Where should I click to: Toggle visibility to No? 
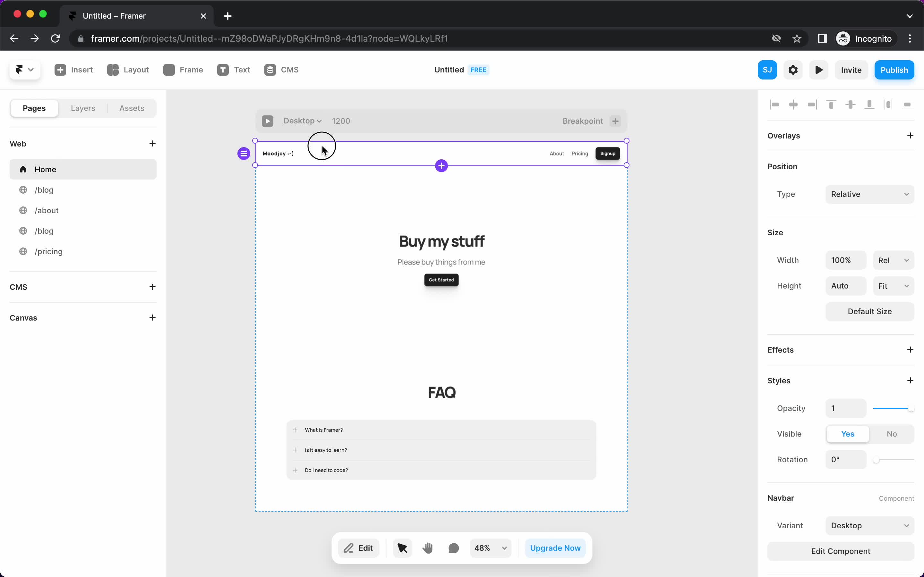[x=891, y=433]
